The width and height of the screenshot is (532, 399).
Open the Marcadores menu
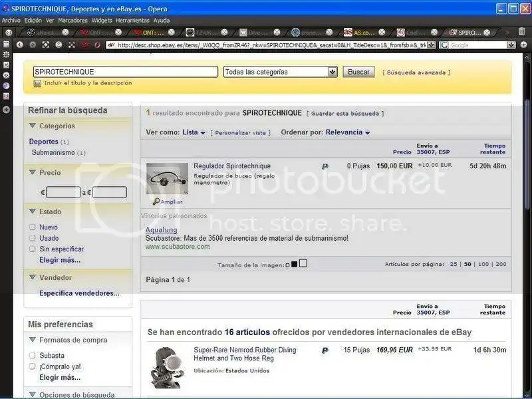pyautogui.click(x=72, y=21)
